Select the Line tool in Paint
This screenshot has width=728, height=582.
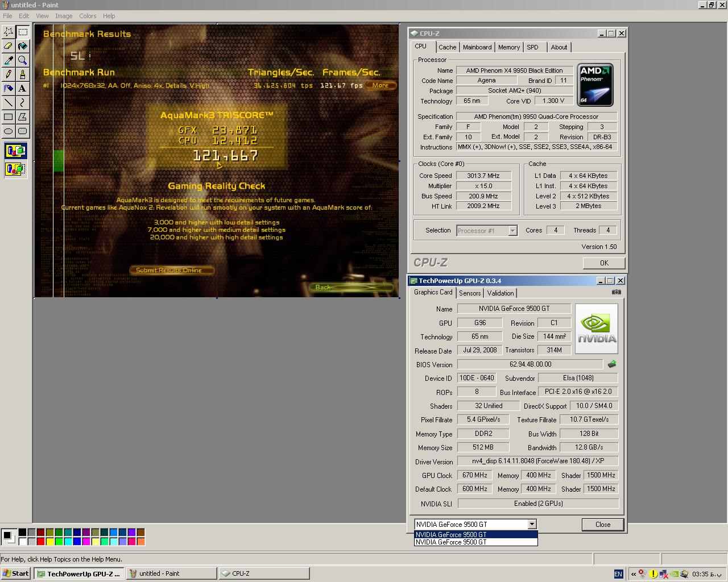9,103
